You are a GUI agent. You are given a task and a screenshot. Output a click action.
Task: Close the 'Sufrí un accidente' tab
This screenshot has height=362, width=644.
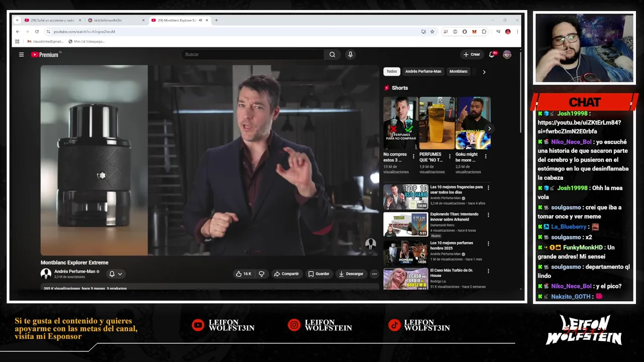79,20
